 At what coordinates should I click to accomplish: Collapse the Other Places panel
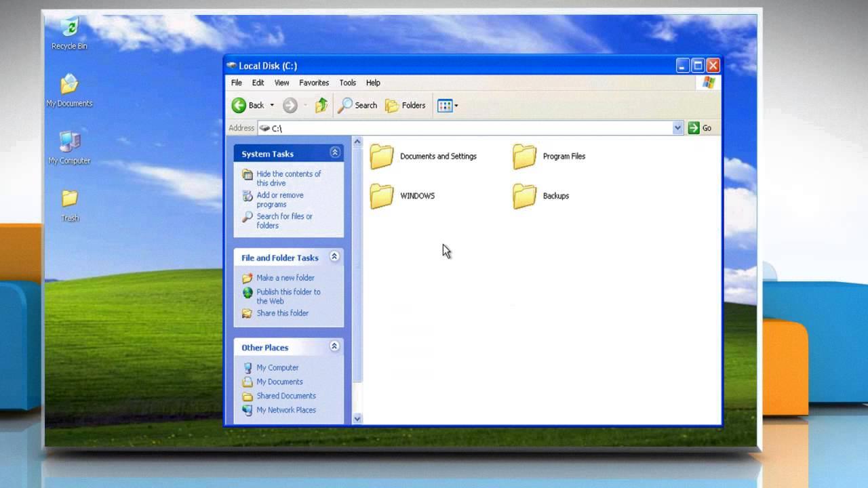(334, 346)
